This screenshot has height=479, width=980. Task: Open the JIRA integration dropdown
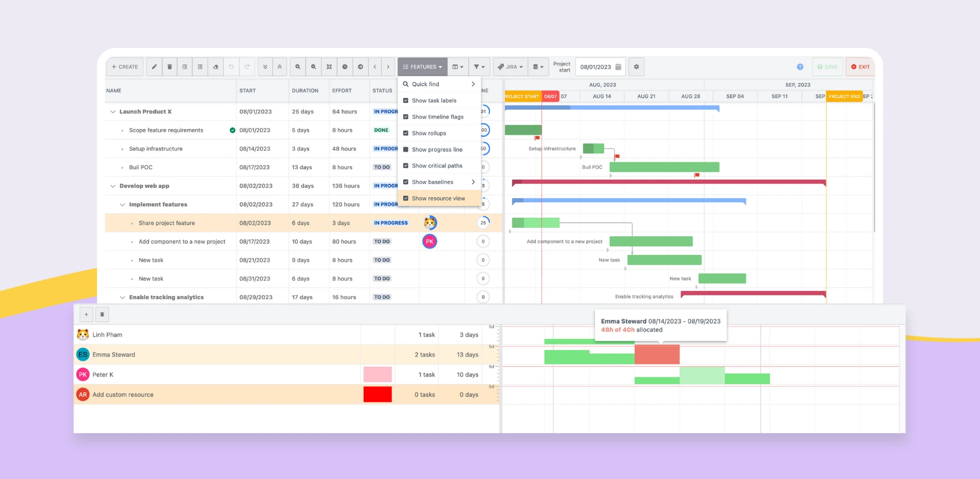(510, 67)
